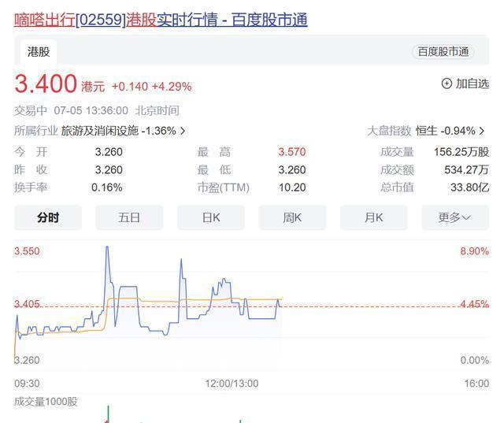Viewport: 504px width, 423px height.
Task: Show the 月K candlestick chart
Action: click(373, 217)
